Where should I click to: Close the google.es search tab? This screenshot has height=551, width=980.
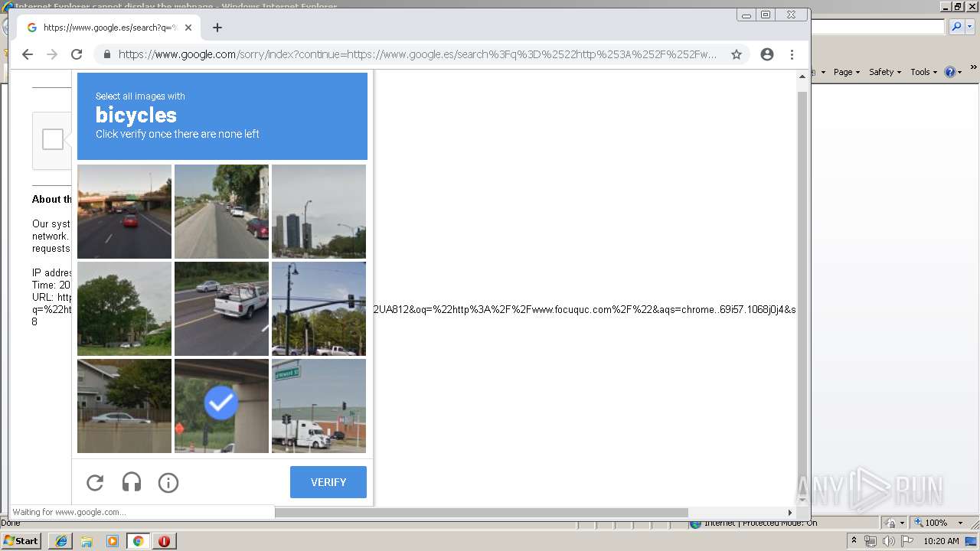188,28
